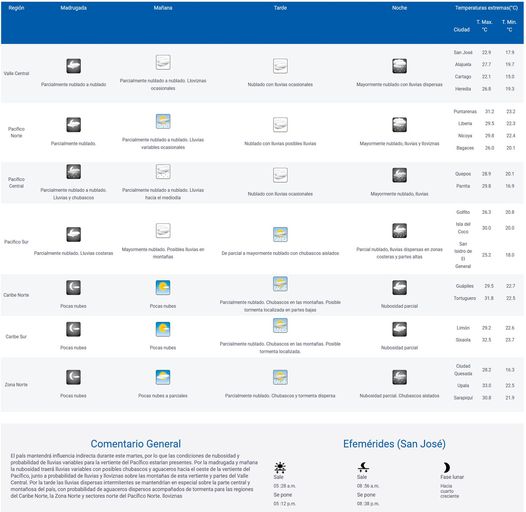This screenshot has width=526, height=512.
Task: Click the Madrugada column header
Action: click(73, 8)
